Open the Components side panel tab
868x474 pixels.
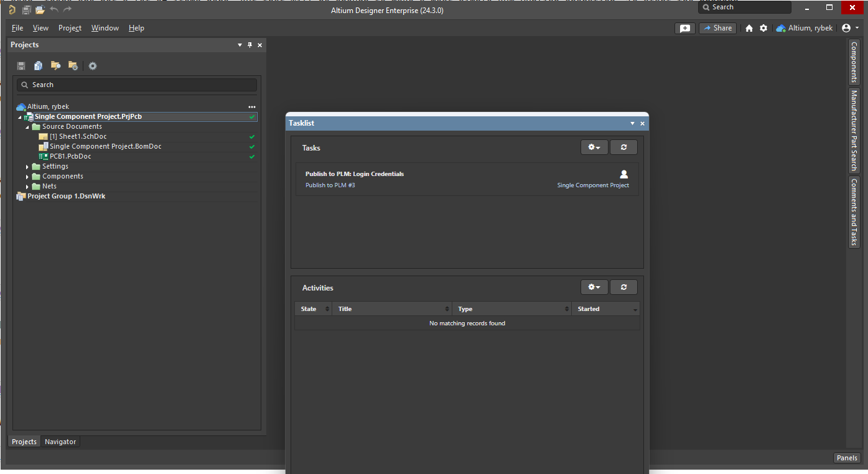854,62
